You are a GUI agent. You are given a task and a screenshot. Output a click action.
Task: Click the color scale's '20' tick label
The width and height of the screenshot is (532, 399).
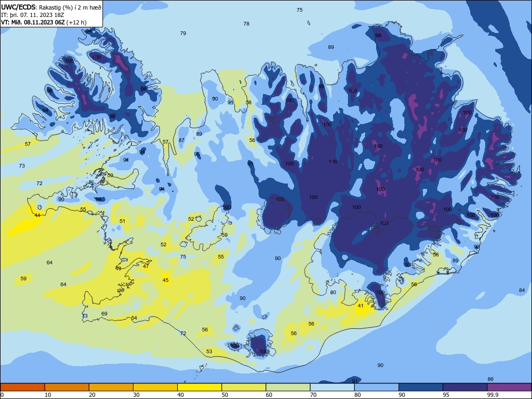92,395
